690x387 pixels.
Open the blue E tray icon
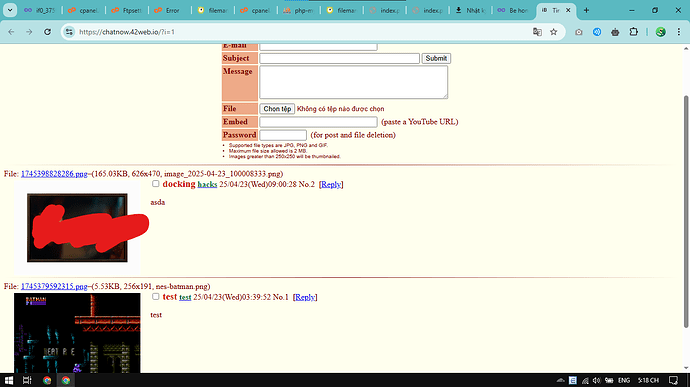(573, 380)
